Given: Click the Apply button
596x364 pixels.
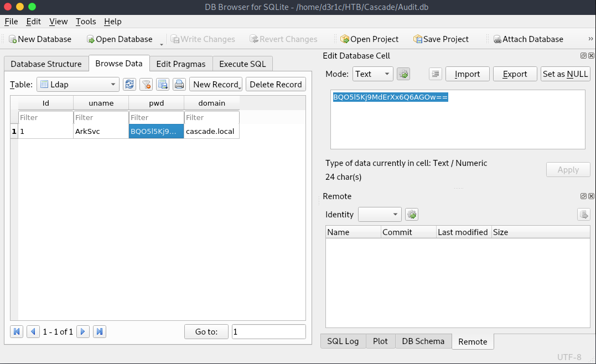Looking at the screenshot, I should click(568, 170).
